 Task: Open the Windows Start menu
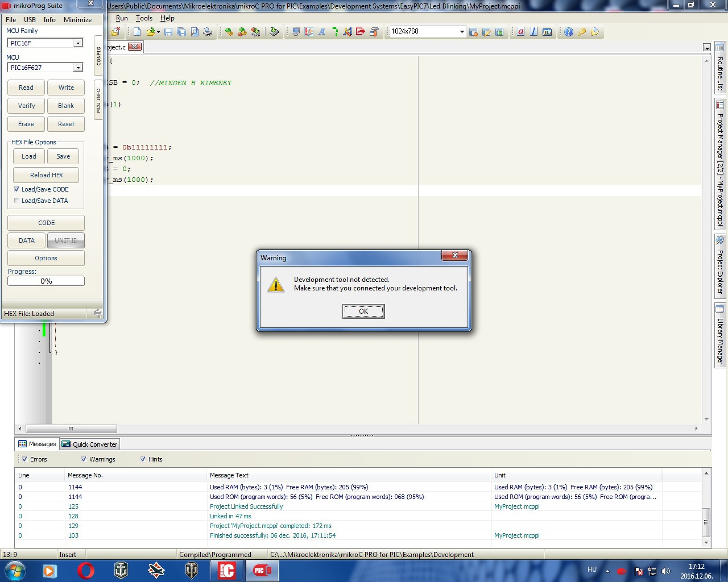click(x=15, y=570)
